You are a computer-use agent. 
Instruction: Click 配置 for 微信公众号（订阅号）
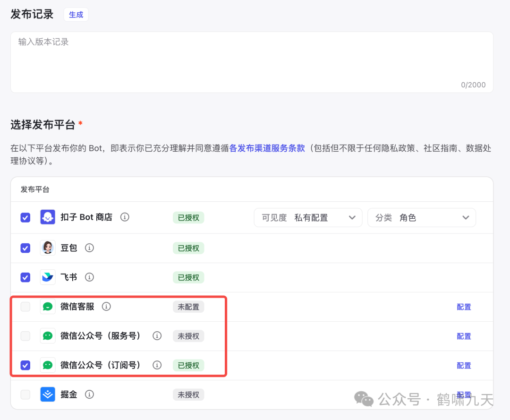(x=464, y=365)
